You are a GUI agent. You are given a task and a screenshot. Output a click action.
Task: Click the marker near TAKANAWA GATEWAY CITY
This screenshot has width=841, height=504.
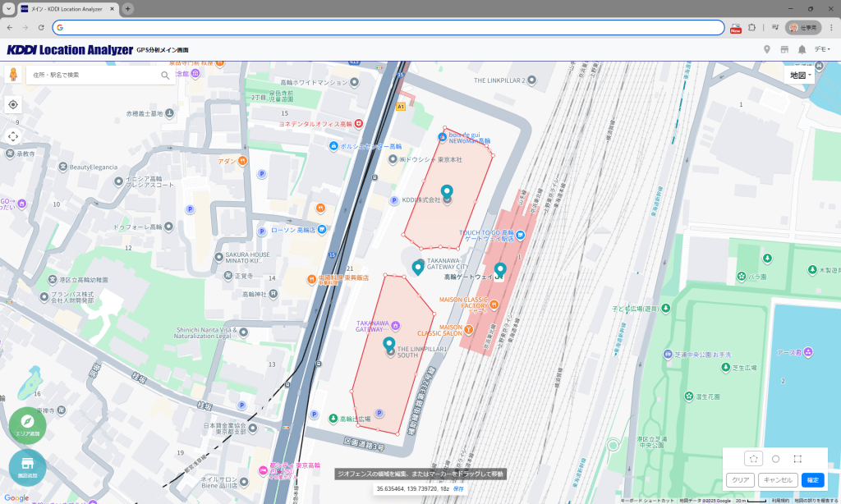tap(418, 267)
